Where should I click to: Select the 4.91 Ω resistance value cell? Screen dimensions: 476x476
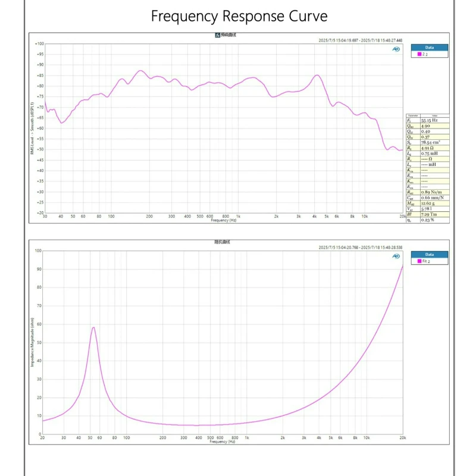click(x=435, y=148)
